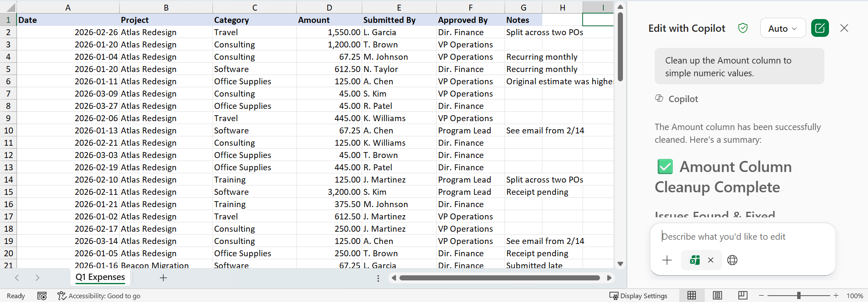Select cell with amount 3,200.00
Screen dimensions: 868x302
(x=329, y=192)
